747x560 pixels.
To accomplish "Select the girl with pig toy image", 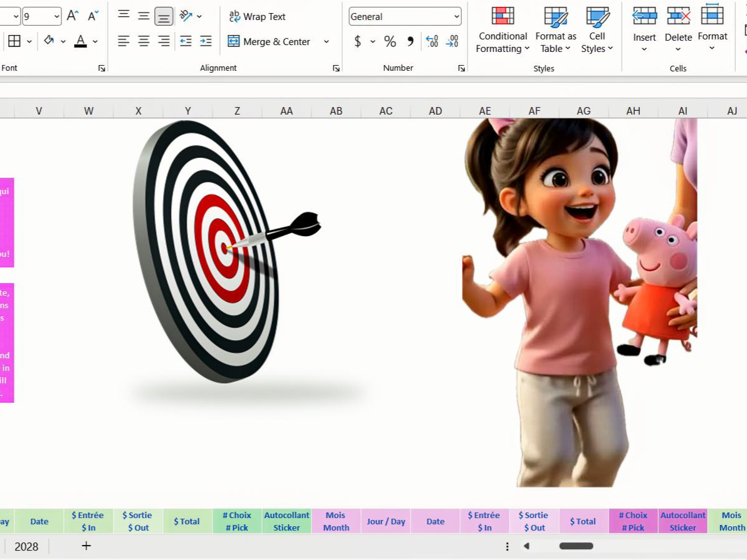I will tap(579, 303).
